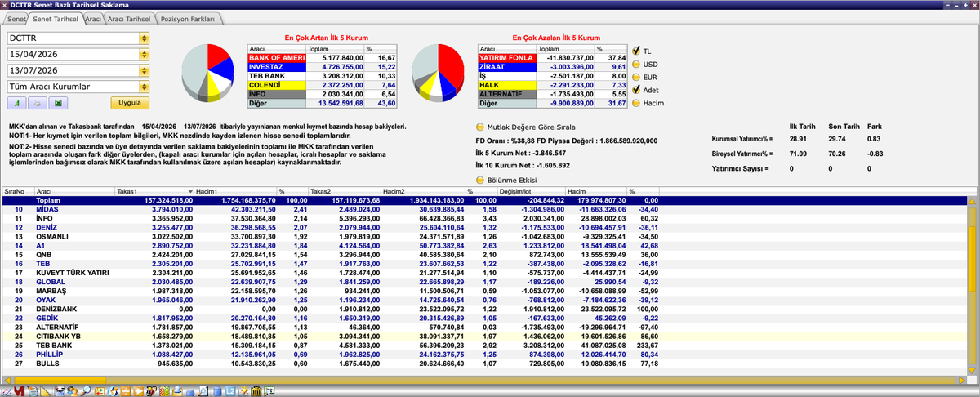Image resolution: width=980 pixels, height=397 pixels.
Task: Click the printer icon button
Action: pos(38,103)
